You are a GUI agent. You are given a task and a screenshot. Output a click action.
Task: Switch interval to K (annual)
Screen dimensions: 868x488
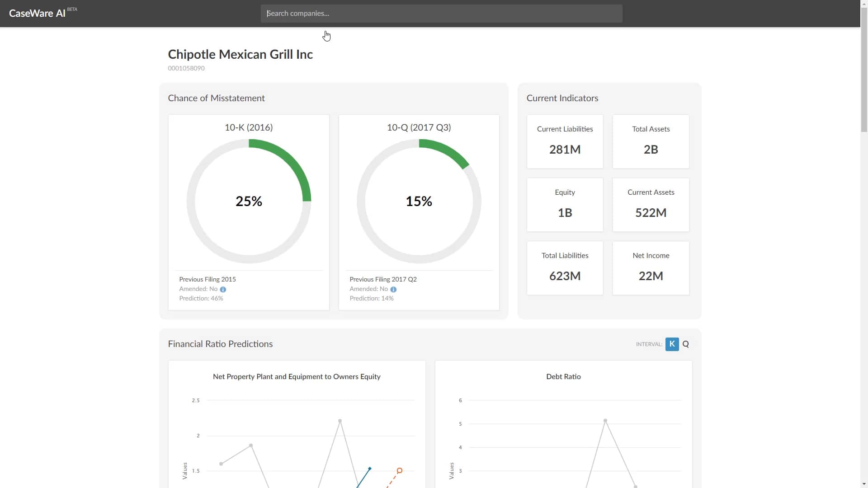click(672, 344)
